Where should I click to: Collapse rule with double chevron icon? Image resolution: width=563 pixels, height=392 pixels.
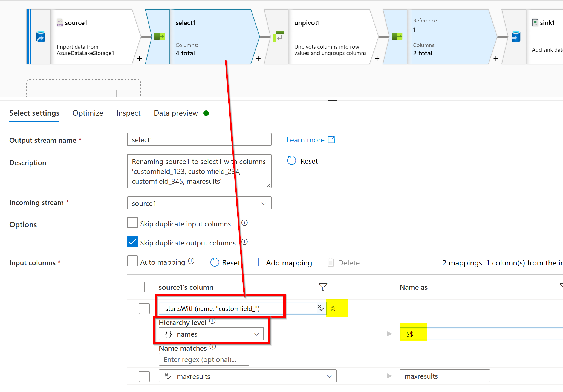pos(333,308)
